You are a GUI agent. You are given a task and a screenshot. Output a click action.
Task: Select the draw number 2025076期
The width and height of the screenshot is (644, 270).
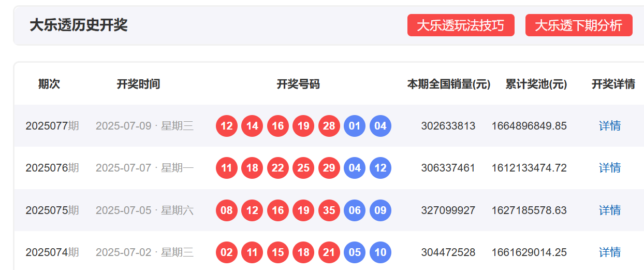(x=52, y=168)
